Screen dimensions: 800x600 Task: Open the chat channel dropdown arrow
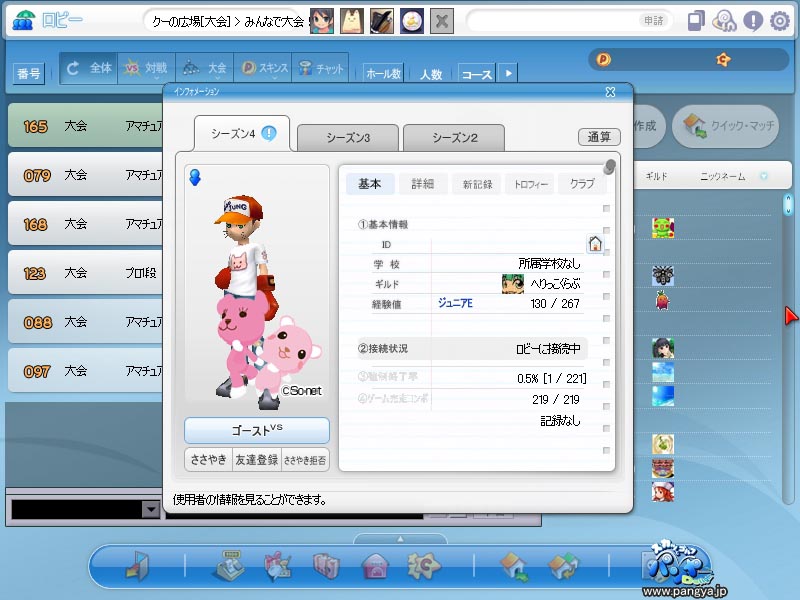click(151, 509)
